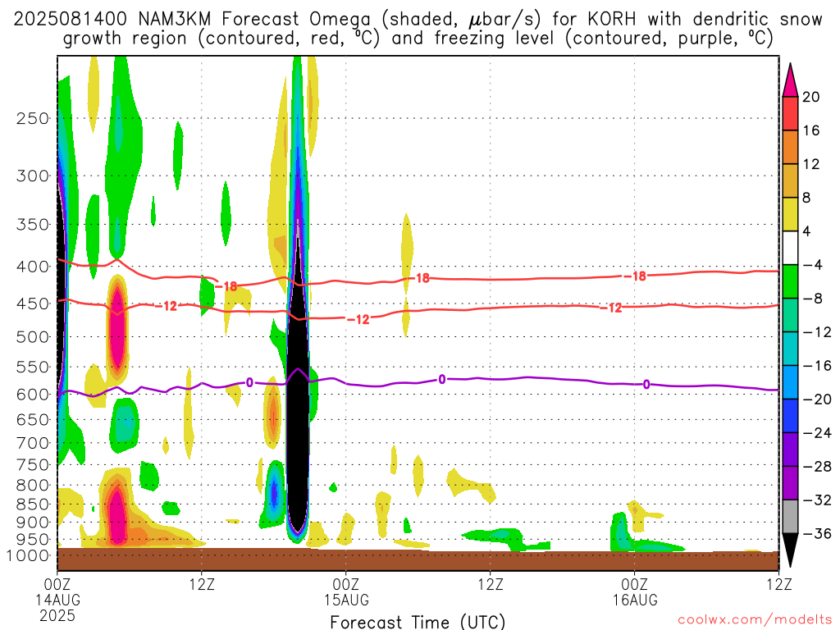Click the colorbar label 16
Viewport: 840px width, 630px height.
pyautogui.click(x=811, y=130)
